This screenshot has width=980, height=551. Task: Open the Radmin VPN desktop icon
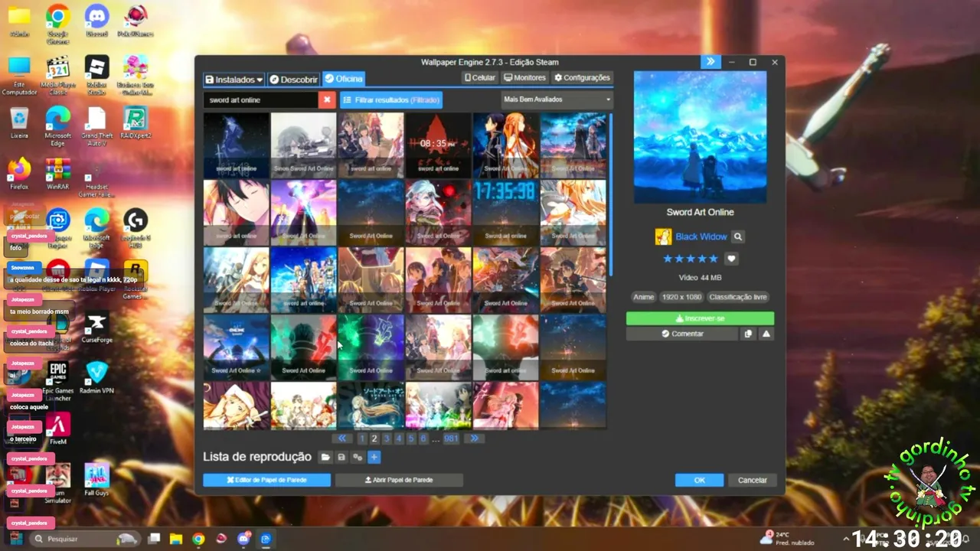pyautogui.click(x=96, y=377)
